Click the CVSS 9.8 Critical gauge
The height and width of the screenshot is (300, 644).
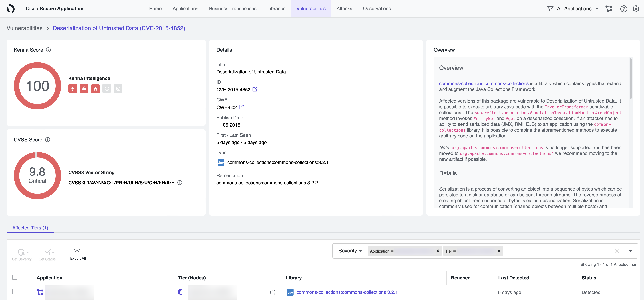click(37, 176)
